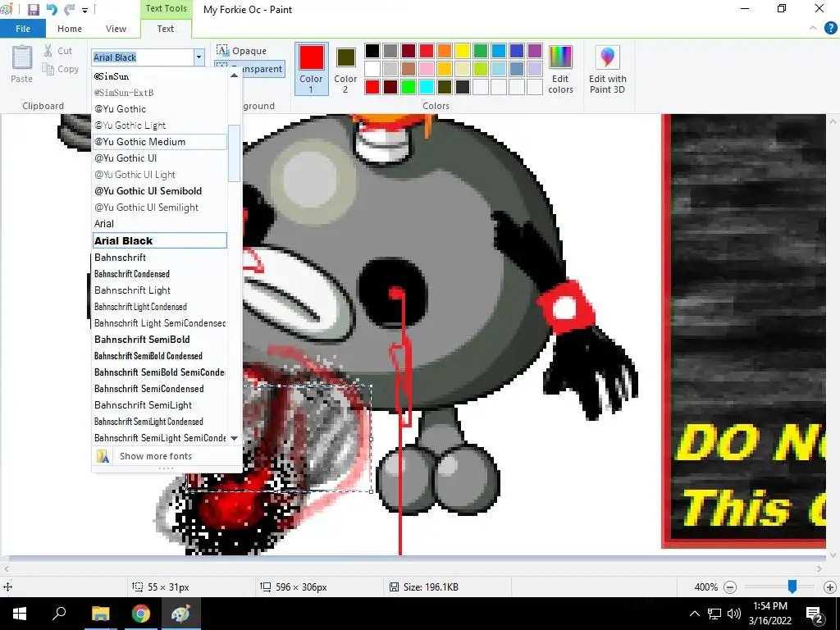
Task: Pick the yellow color swatch
Action: (463, 51)
